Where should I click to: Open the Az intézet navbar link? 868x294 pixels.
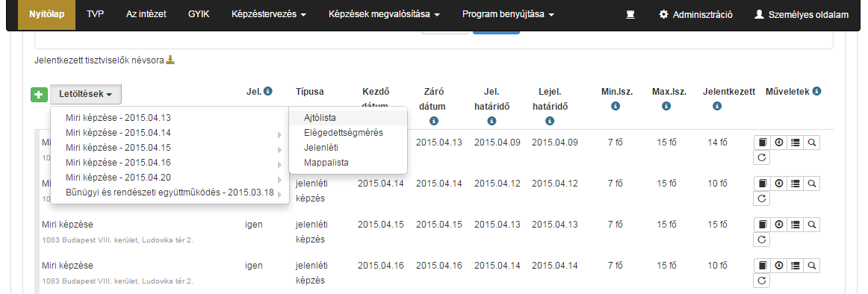pos(146,15)
